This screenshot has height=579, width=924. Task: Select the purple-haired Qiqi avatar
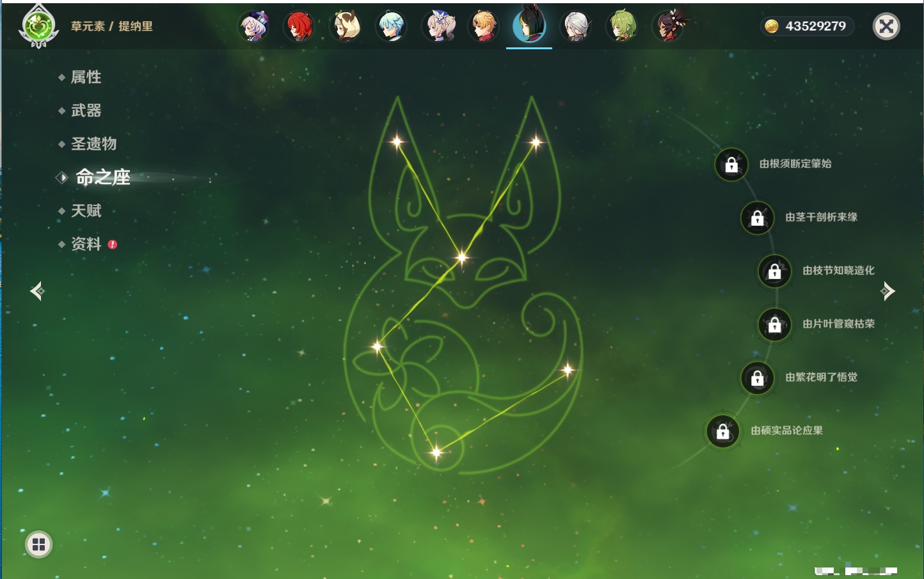253,27
